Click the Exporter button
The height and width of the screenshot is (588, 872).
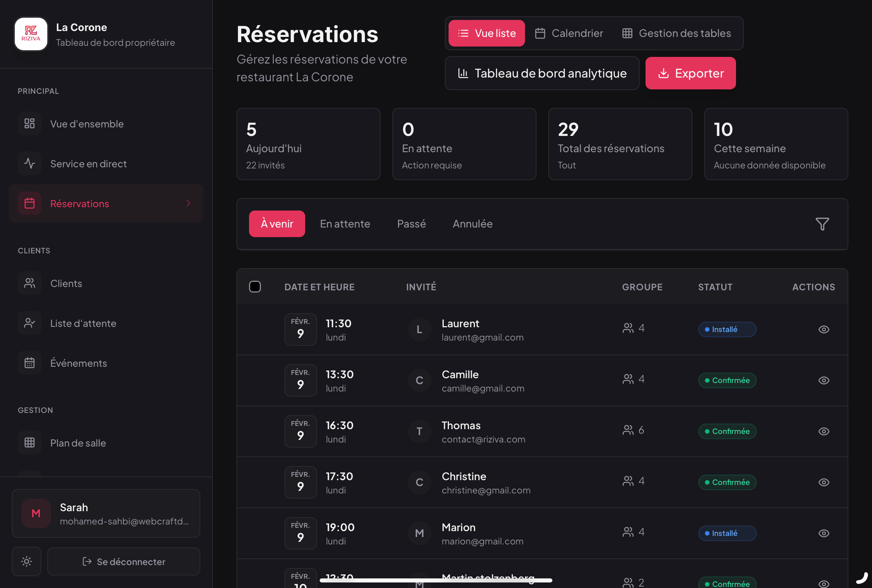(x=691, y=73)
